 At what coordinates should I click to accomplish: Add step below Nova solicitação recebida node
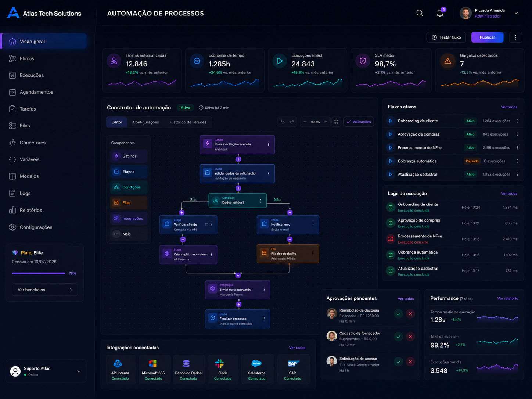coord(238,159)
